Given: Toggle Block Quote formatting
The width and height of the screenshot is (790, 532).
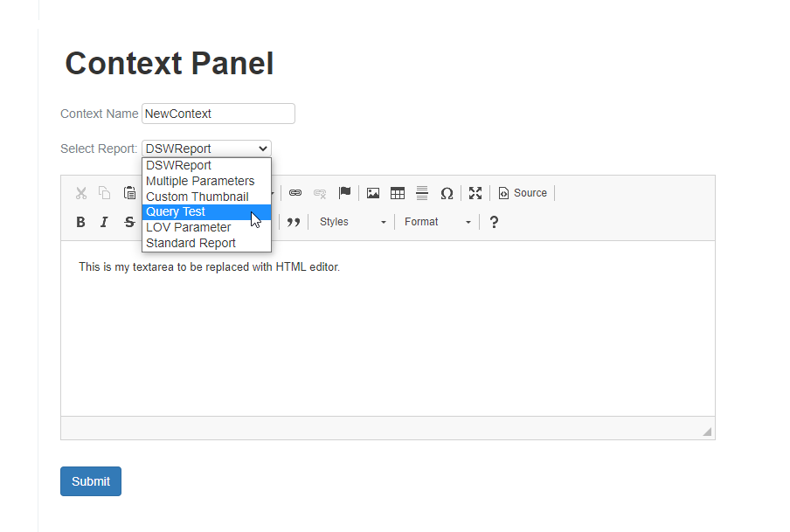Looking at the screenshot, I should coord(294,222).
